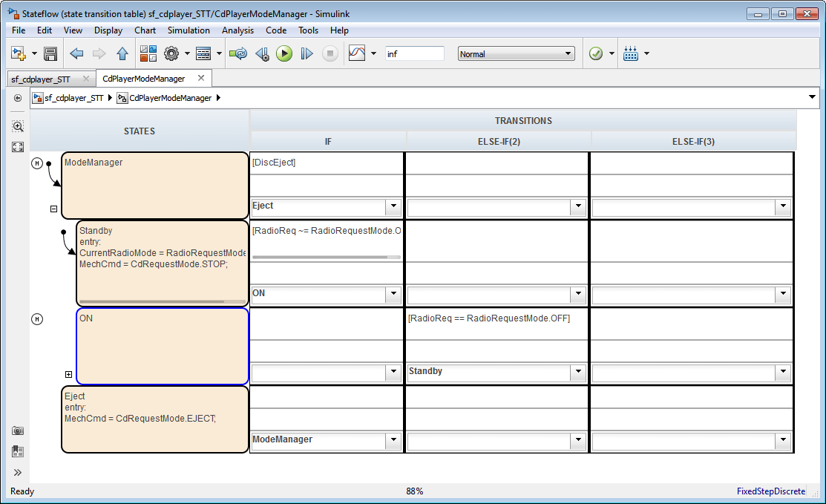Collapse ModeManager state with minus box

coord(53,209)
